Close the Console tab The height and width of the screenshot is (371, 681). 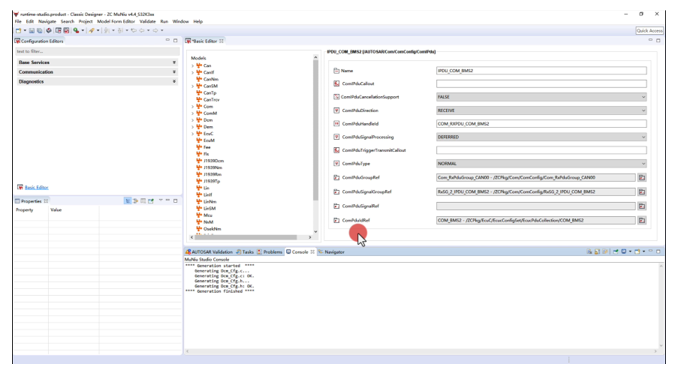[312, 252]
